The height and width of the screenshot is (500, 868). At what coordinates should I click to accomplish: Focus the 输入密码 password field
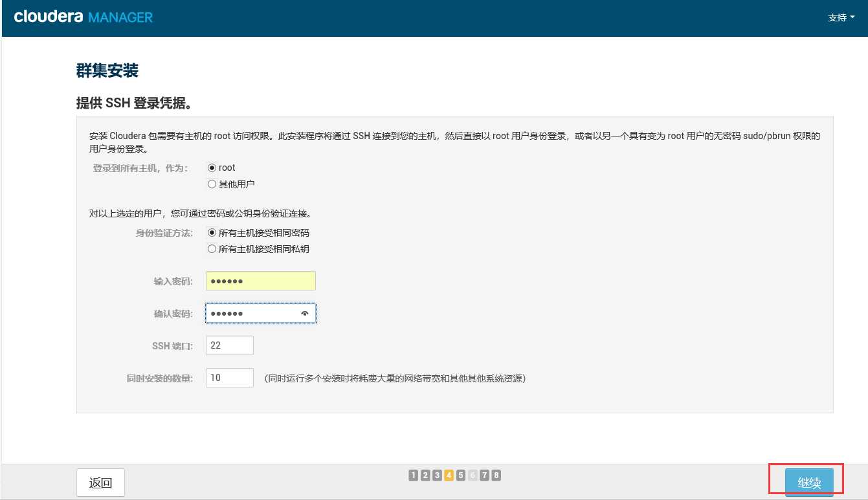click(x=260, y=281)
